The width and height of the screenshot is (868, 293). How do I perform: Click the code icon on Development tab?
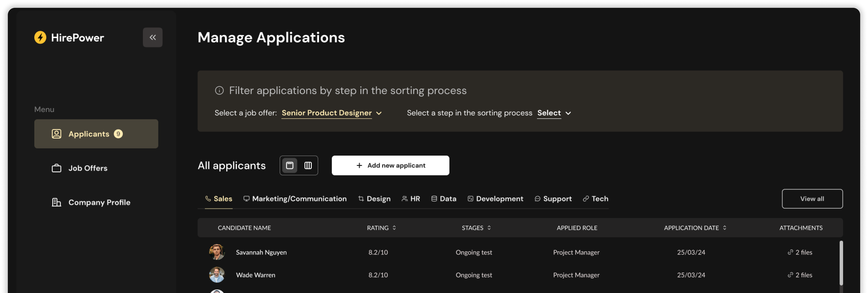[x=470, y=199]
